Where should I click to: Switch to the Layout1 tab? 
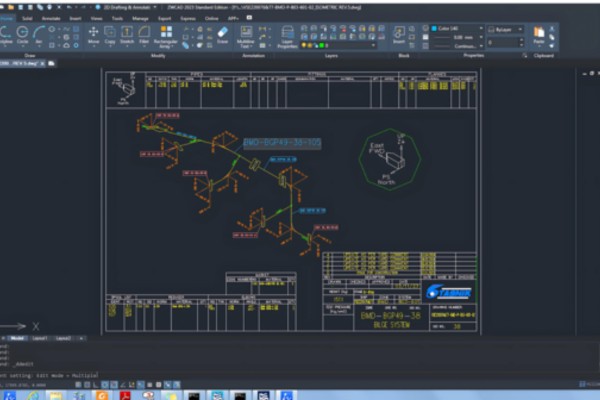pos(40,338)
